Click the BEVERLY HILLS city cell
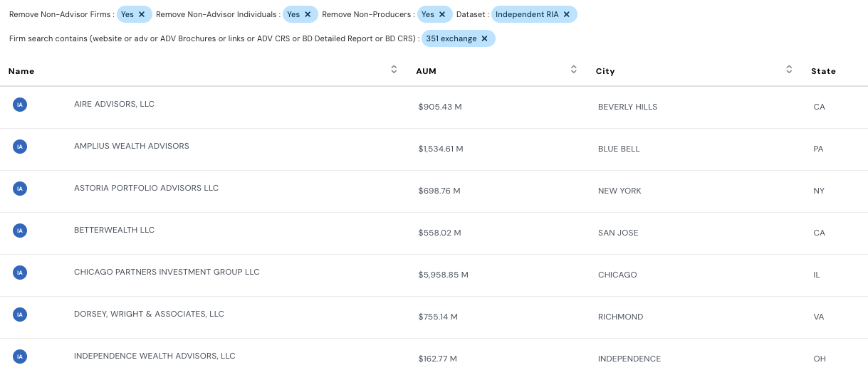Image resolution: width=868 pixels, height=380 pixels. [627, 107]
